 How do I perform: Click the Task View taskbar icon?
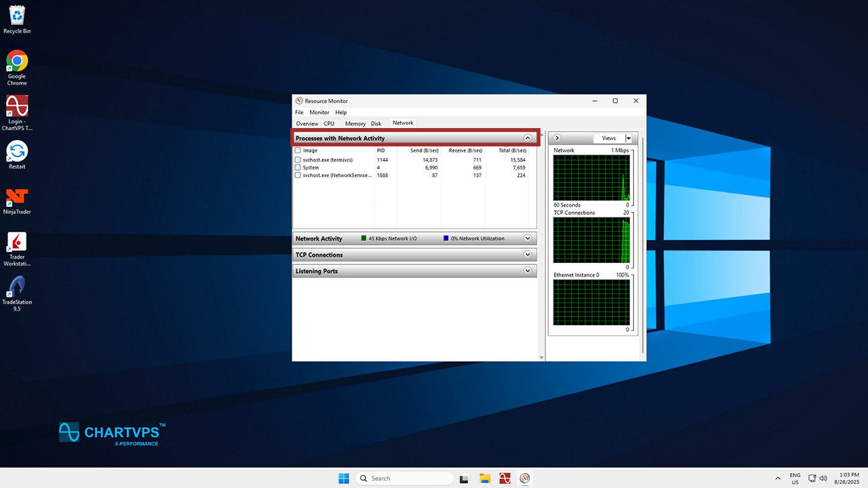pos(465,479)
